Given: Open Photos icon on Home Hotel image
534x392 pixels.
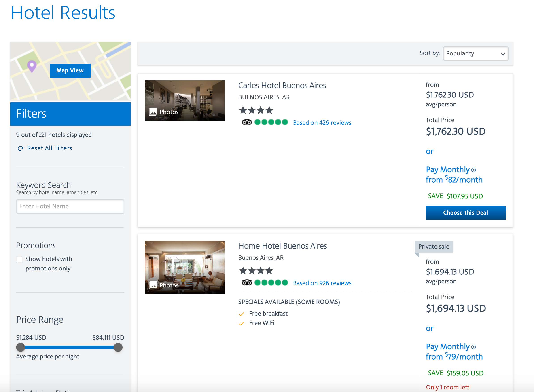Looking at the screenshot, I should point(153,285).
